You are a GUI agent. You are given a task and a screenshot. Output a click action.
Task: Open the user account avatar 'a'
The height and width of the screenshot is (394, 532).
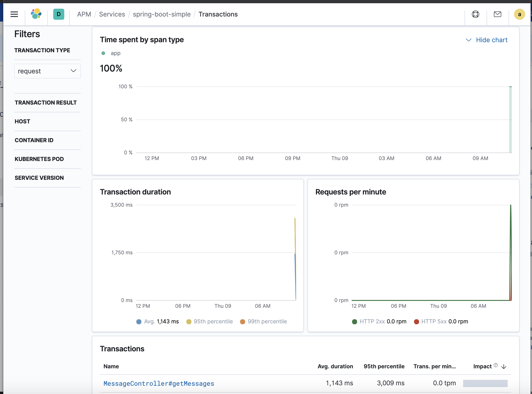(x=519, y=14)
